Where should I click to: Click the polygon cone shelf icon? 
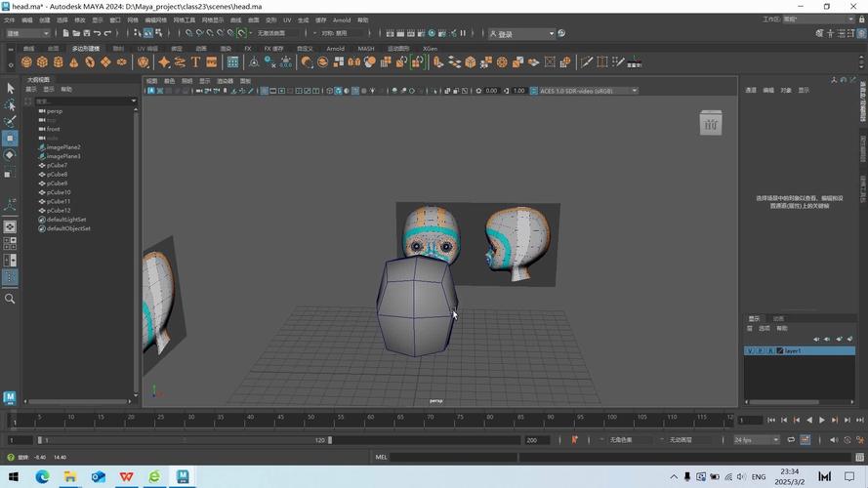pyautogui.click(x=74, y=62)
